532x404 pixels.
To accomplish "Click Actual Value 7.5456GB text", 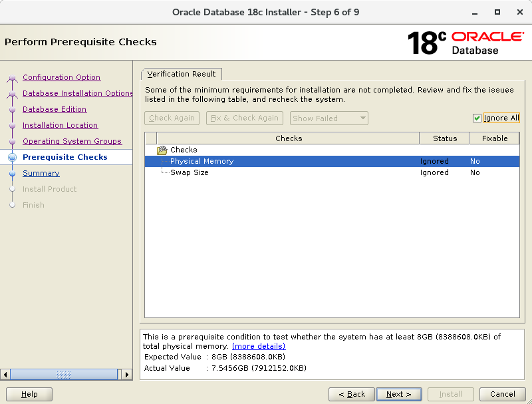I will tap(259, 368).
